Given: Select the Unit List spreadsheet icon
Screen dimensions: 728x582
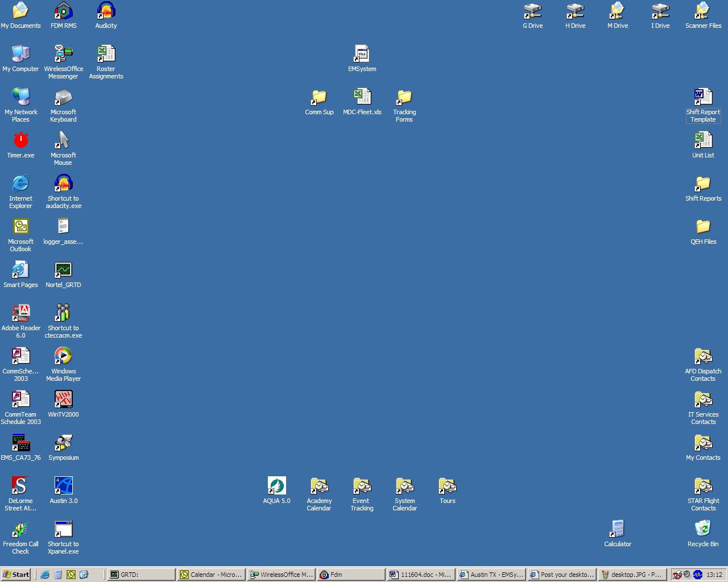Looking at the screenshot, I should [x=703, y=145].
